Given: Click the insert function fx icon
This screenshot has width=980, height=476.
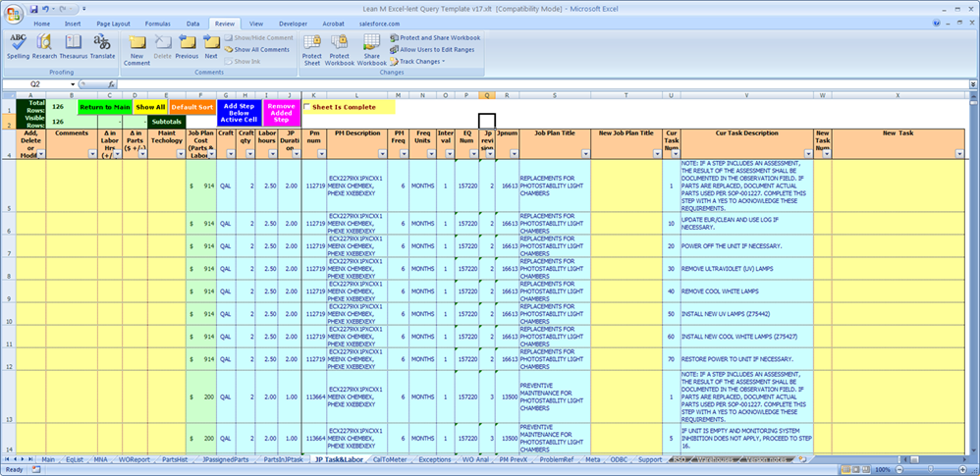Looking at the screenshot, I should [111, 83].
